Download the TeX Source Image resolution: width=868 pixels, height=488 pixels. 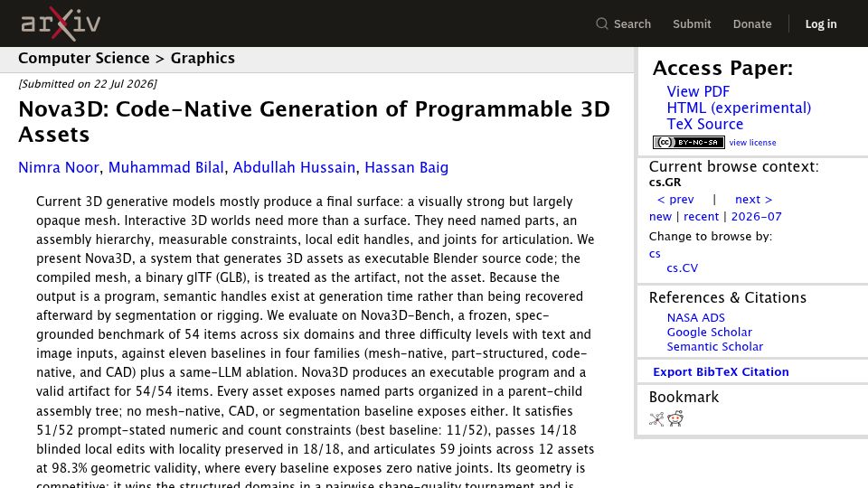click(x=704, y=124)
